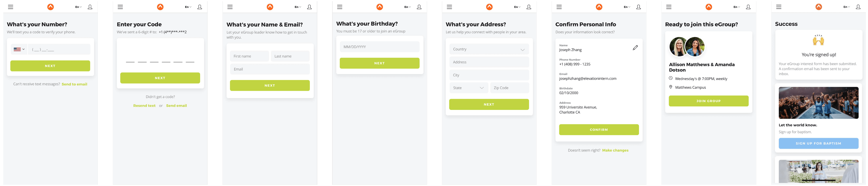
Task: Click profile icon on Address screen
Action: [x=529, y=7]
